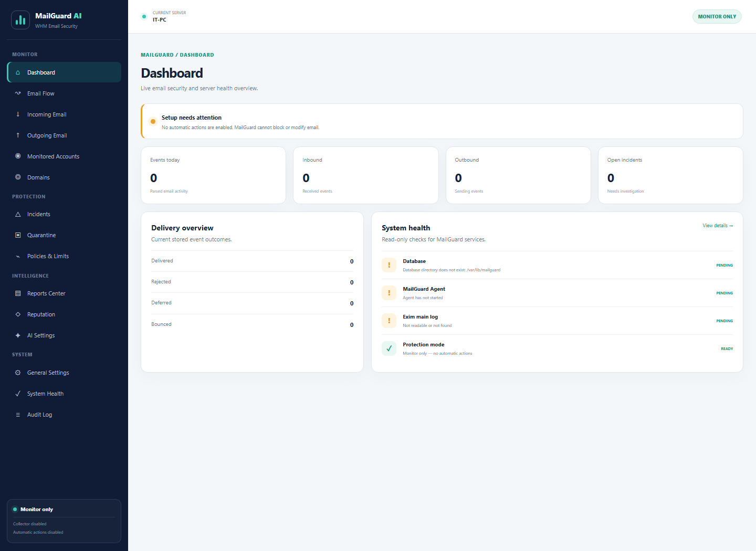Click the MAILGUARD / DASHBOARD breadcrumb
Viewport: 756px width, 551px height.
(177, 55)
